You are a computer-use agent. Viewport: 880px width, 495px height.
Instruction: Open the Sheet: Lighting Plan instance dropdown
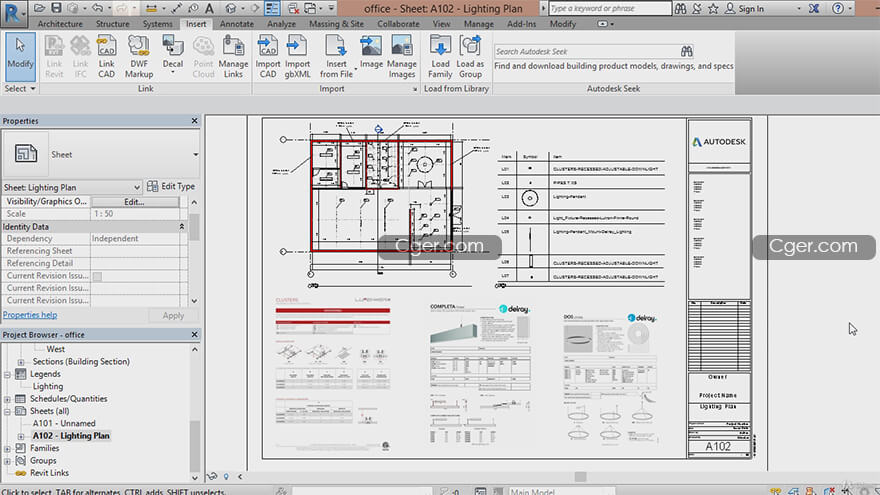pyautogui.click(x=136, y=187)
